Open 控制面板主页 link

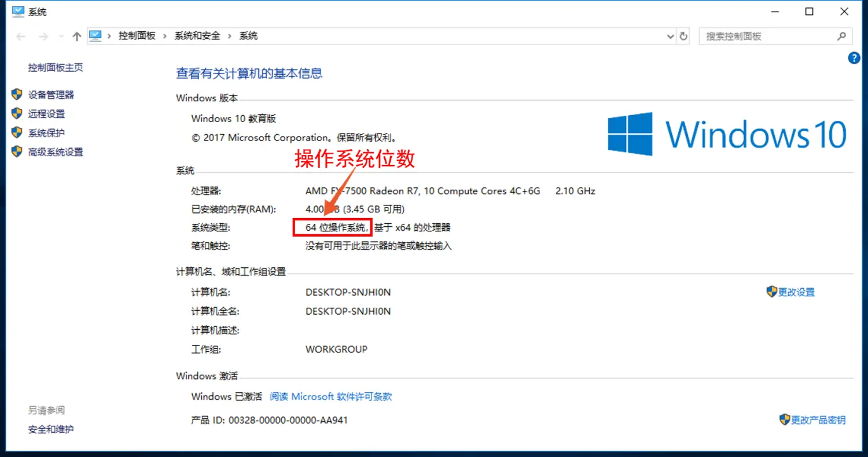(x=56, y=68)
